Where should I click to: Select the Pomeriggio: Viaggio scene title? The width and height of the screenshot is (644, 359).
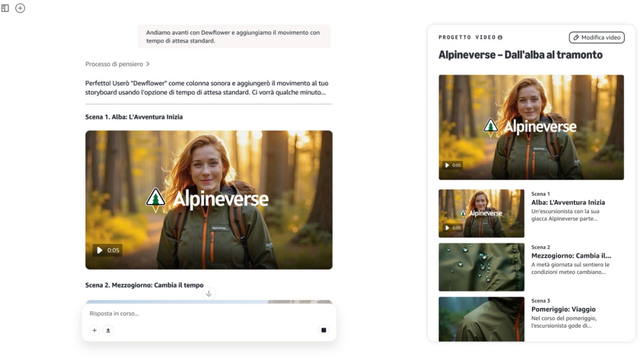point(563,309)
